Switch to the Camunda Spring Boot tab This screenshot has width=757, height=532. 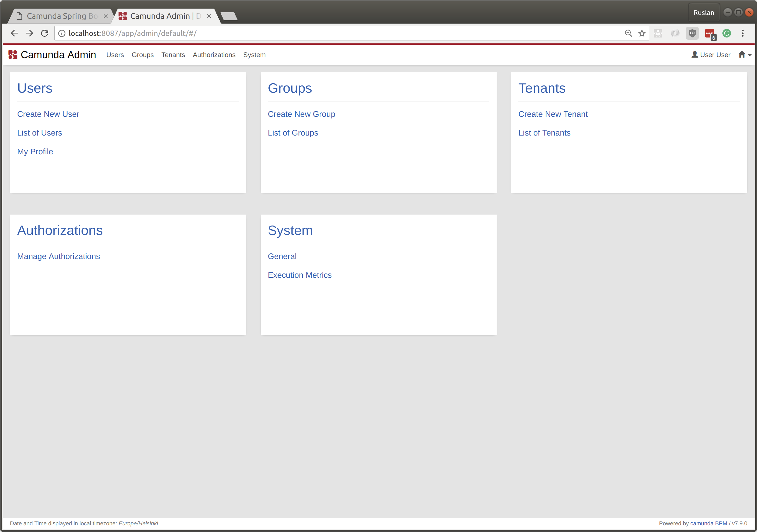(62, 16)
